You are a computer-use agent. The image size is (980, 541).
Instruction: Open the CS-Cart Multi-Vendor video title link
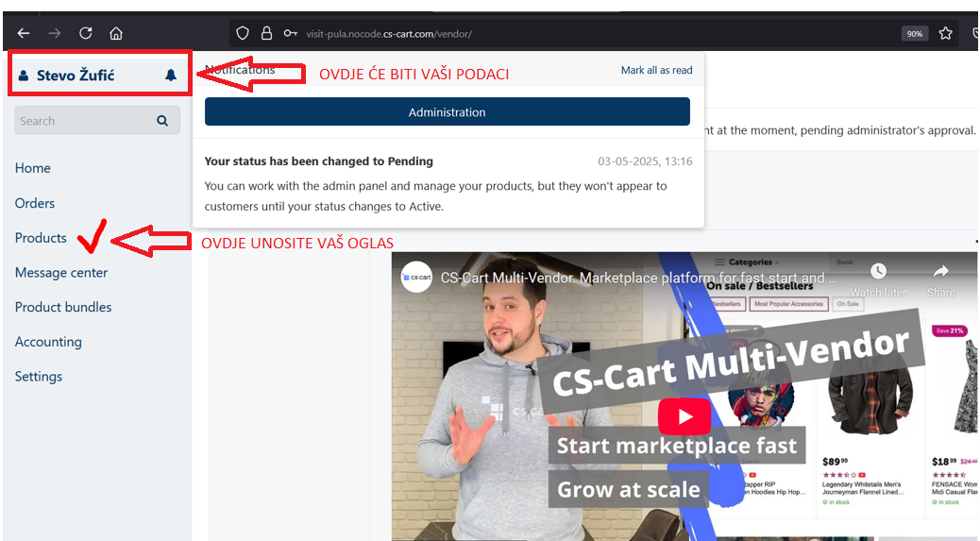tap(639, 278)
